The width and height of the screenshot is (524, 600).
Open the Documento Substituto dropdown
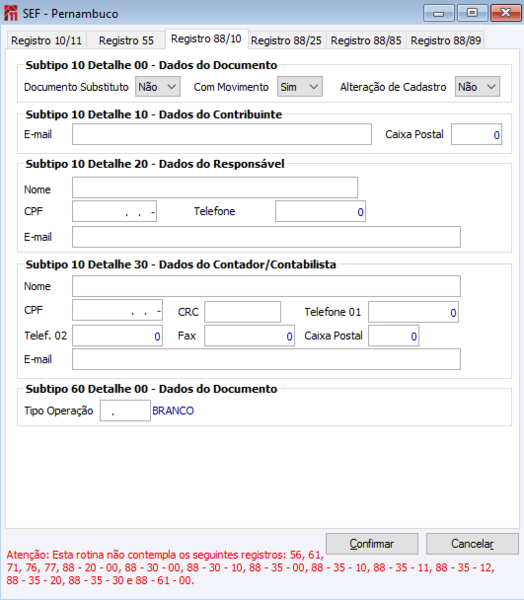[x=158, y=87]
